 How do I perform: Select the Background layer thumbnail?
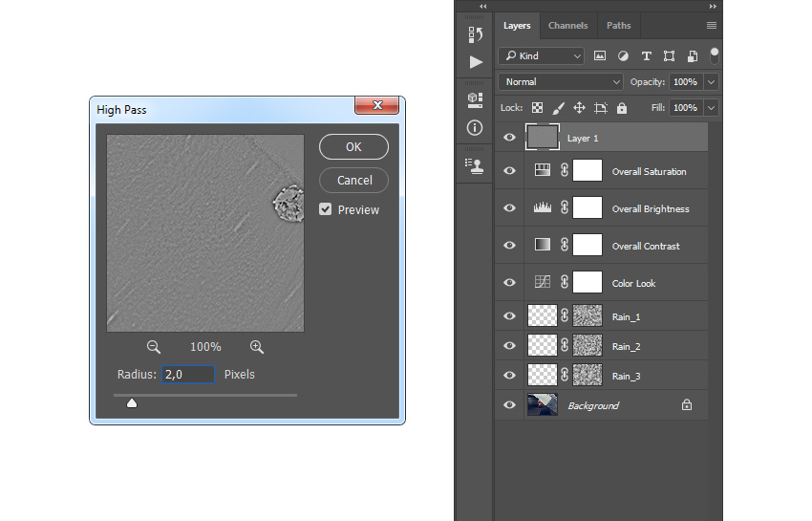(x=543, y=405)
